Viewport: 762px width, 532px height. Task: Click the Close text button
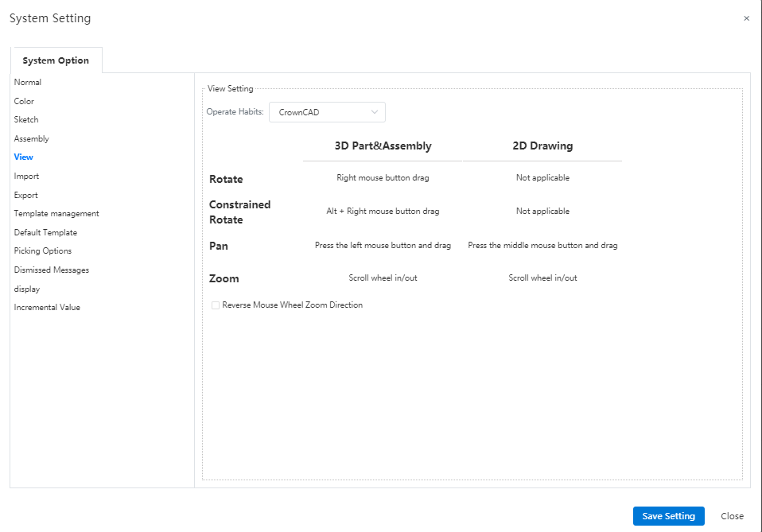pos(732,516)
